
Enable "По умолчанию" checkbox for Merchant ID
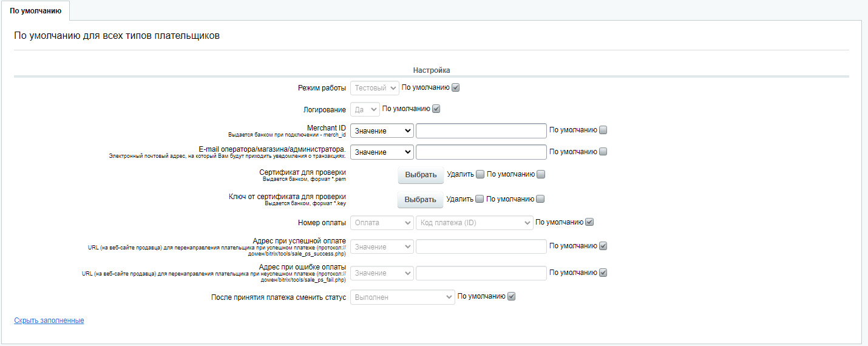[603, 130]
